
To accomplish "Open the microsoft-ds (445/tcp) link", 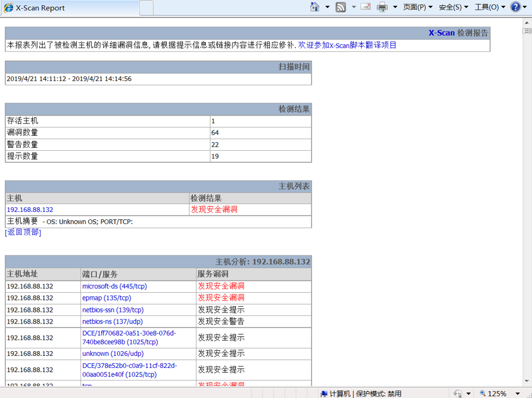I will tap(114, 287).
